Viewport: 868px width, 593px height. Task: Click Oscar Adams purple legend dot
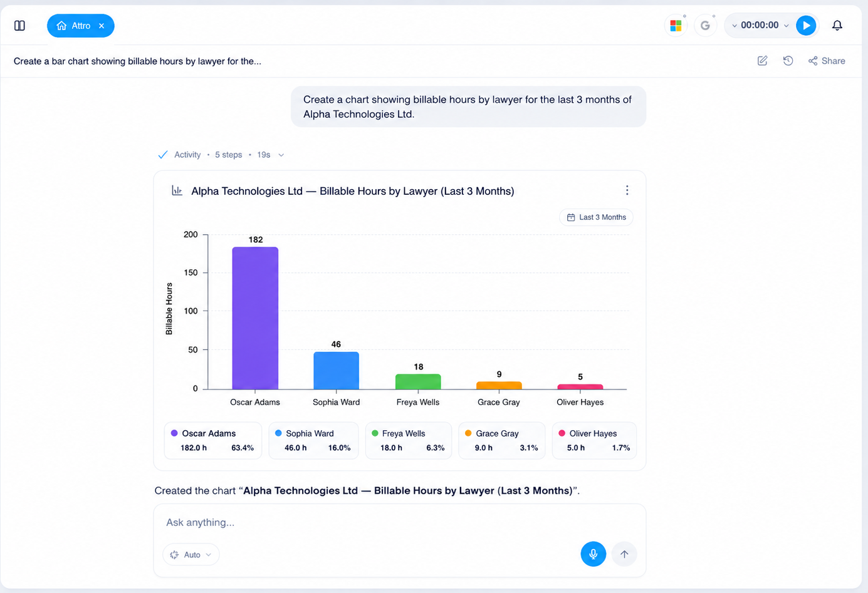tap(174, 433)
